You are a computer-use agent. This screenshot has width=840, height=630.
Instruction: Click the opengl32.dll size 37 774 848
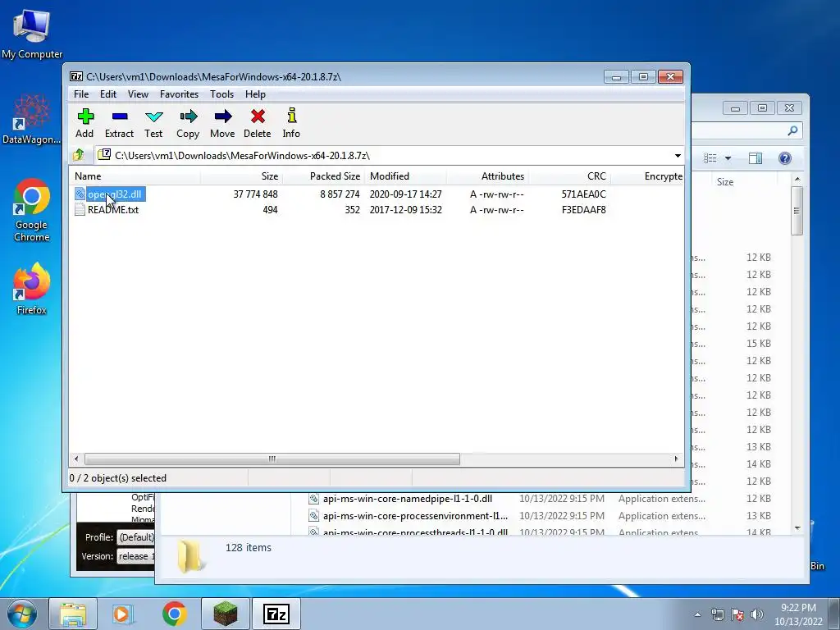pos(256,194)
